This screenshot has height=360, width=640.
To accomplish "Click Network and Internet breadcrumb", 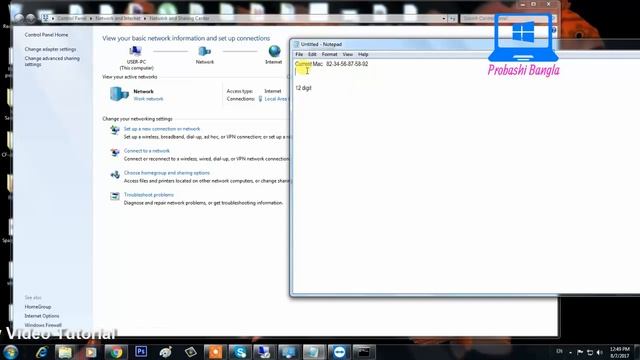I will point(118,18).
